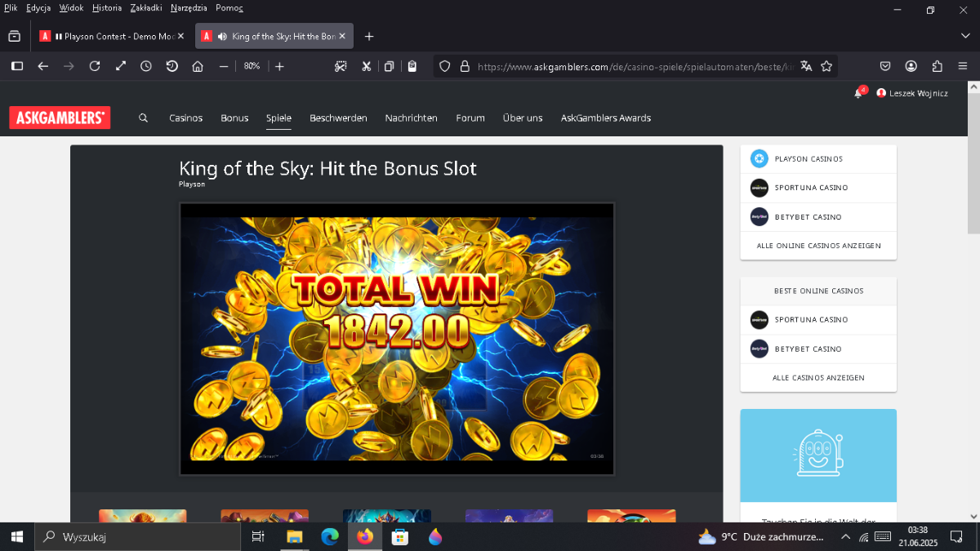The height and width of the screenshot is (551, 980).
Task: Go to Firefox home page icon
Action: [x=197, y=66]
